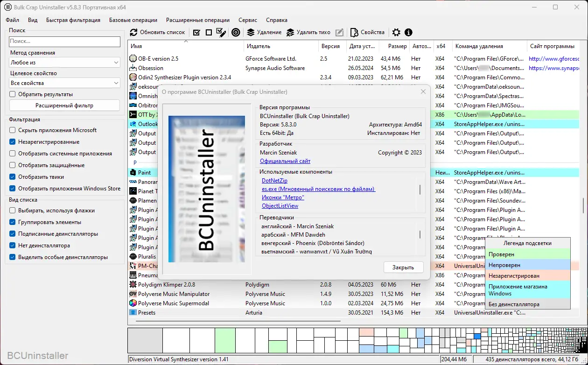This screenshot has height=365, width=588.
Task: Click the Outlook row app icon
Action: point(133,124)
